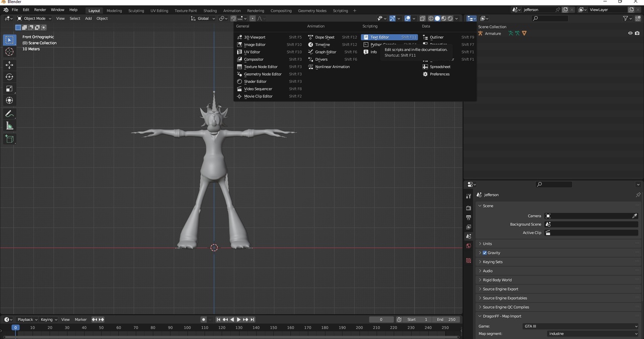Open the Texture properties tab
Screen dimensions: 644x339
[x=468, y=261]
